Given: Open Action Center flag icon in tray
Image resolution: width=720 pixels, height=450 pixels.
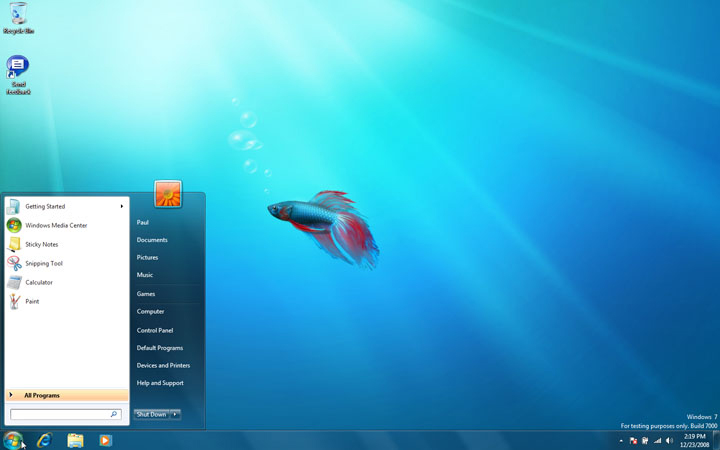Looking at the screenshot, I should click(x=633, y=440).
